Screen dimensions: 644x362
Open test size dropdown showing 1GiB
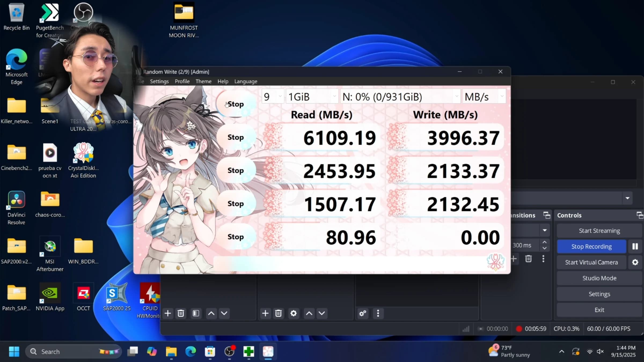click(x=312, y=97)
